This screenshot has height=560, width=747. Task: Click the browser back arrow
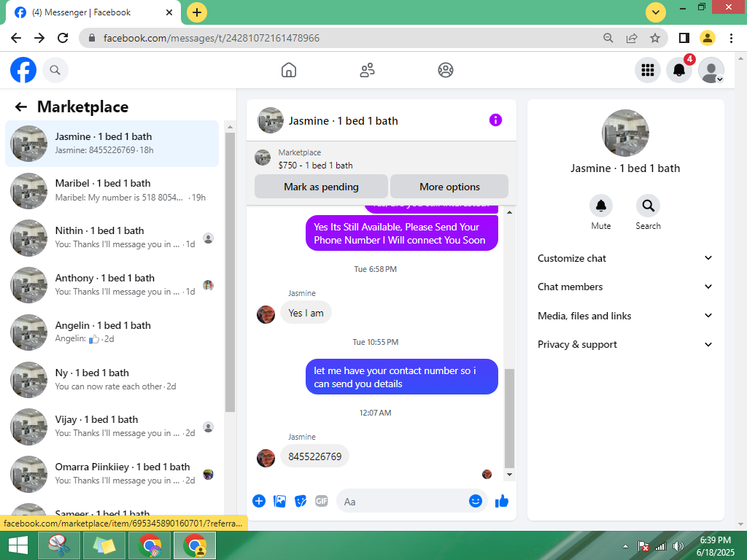[16, 38]
